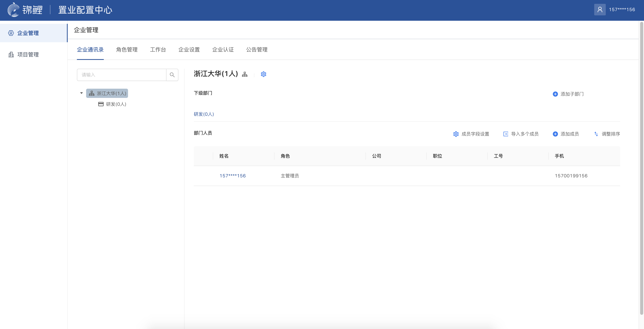Open department settings gear icon beside heading
The height and width of the screenshot is (329, 644).
click(264, 74)
